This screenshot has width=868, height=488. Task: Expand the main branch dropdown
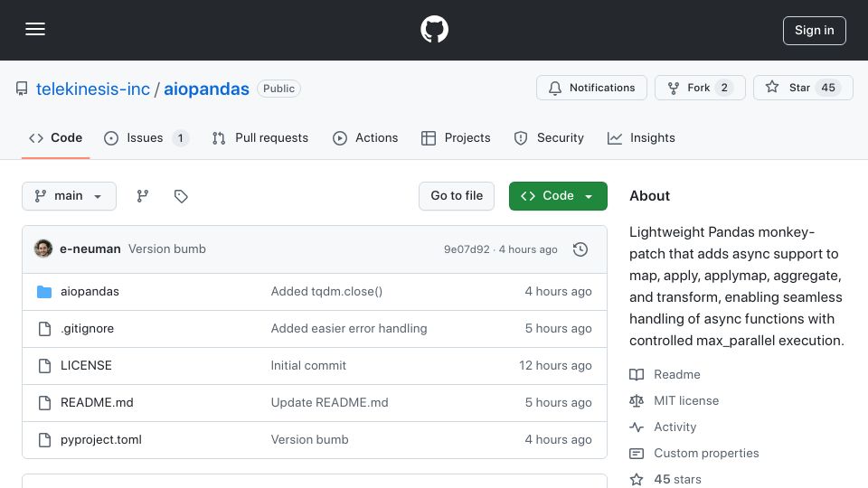(70, 196)
